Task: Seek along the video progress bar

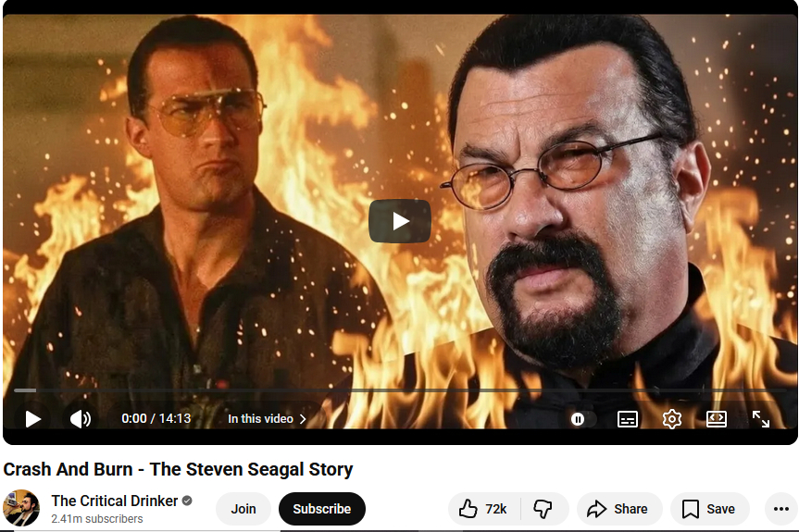Action: [400, 390]
